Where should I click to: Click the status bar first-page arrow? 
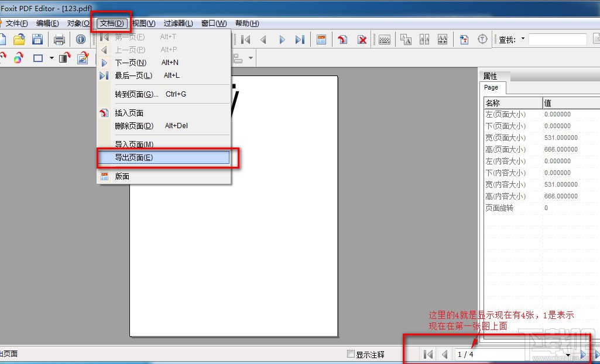coord(428,355)
